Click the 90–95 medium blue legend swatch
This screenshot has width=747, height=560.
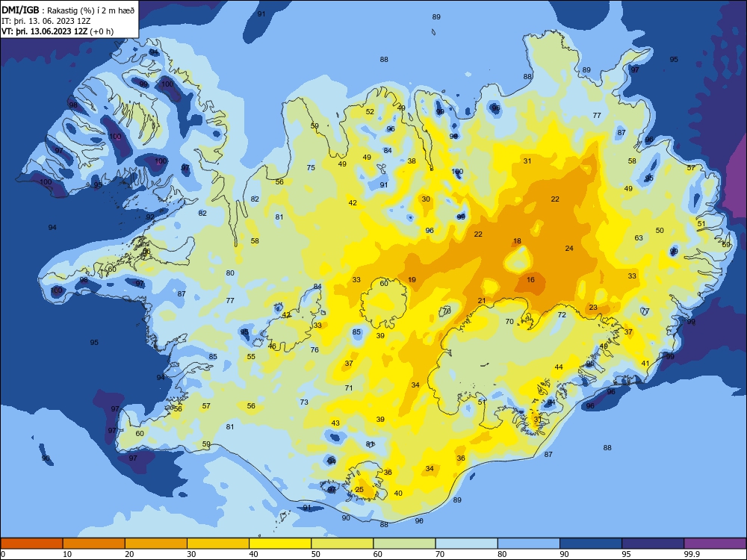(591, 544)
